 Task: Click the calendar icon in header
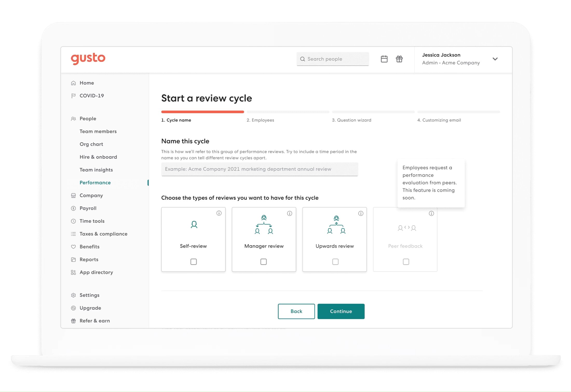pos(384,59)
